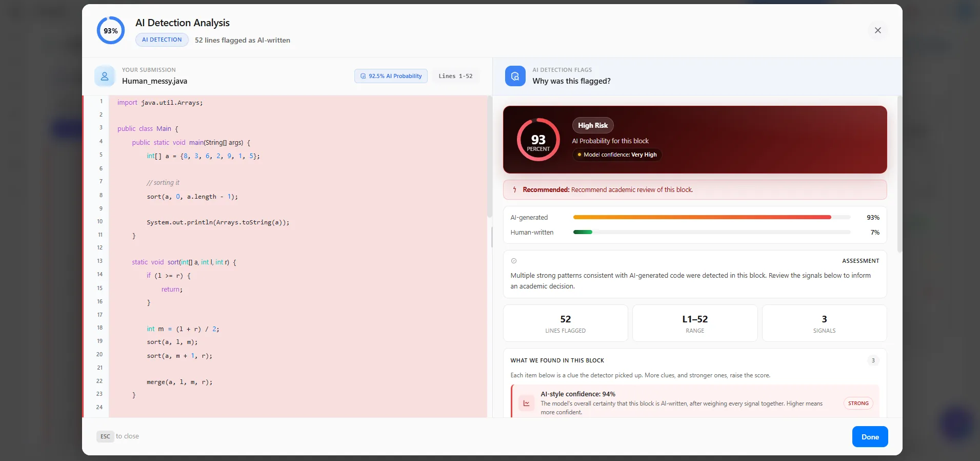
Task: Click the AI-style confidence chart icon
Action: [526, 403]
